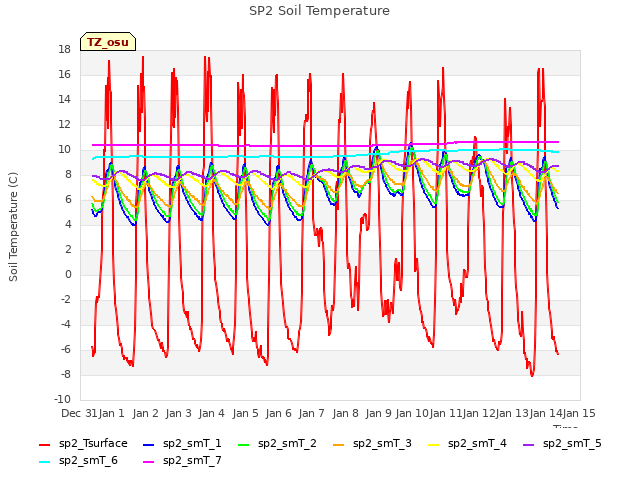
Task: Click the -10 y-axis tick label
Action: coord(63,400)
